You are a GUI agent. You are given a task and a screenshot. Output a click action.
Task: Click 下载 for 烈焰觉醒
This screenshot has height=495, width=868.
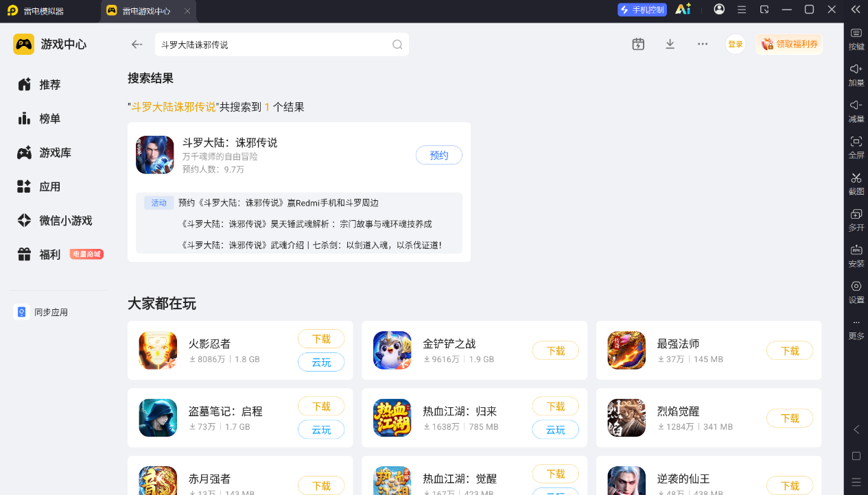790,418
